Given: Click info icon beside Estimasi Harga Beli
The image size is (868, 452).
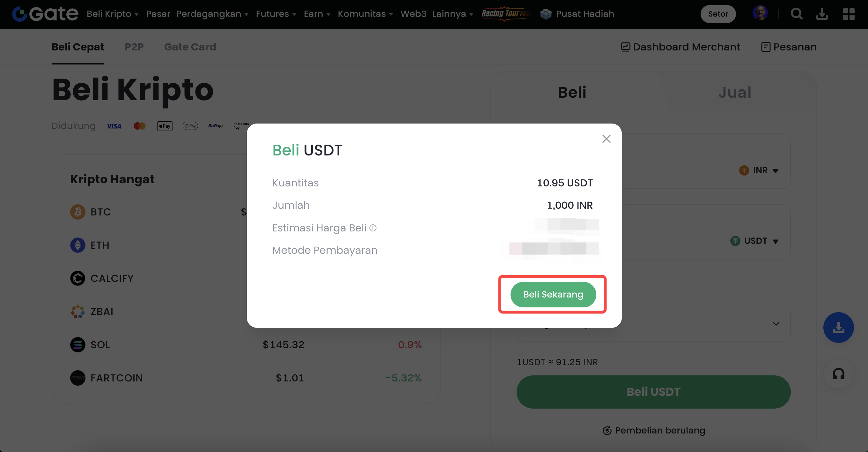Looking at the screenshot, I should click(373, 228).
